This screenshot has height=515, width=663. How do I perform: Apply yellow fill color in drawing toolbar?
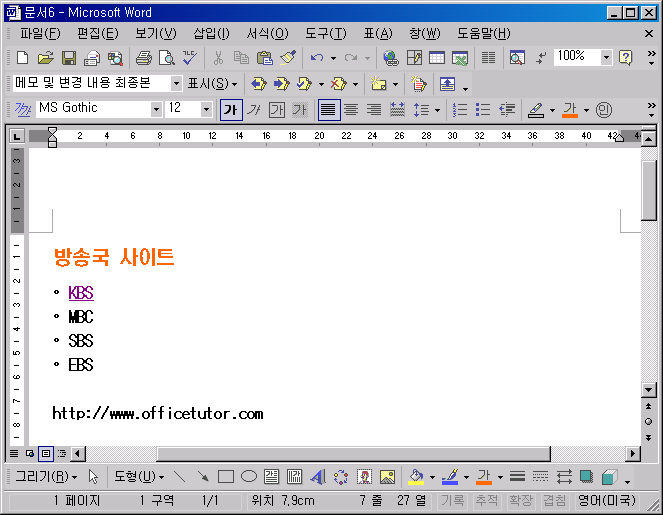pyautogui.click(x=416, y=477)
